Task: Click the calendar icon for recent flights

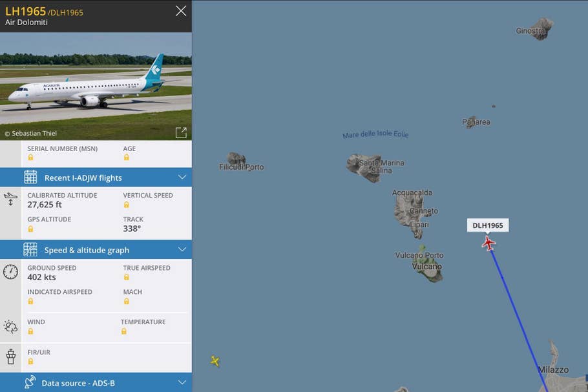Action: tap(30, 177)
